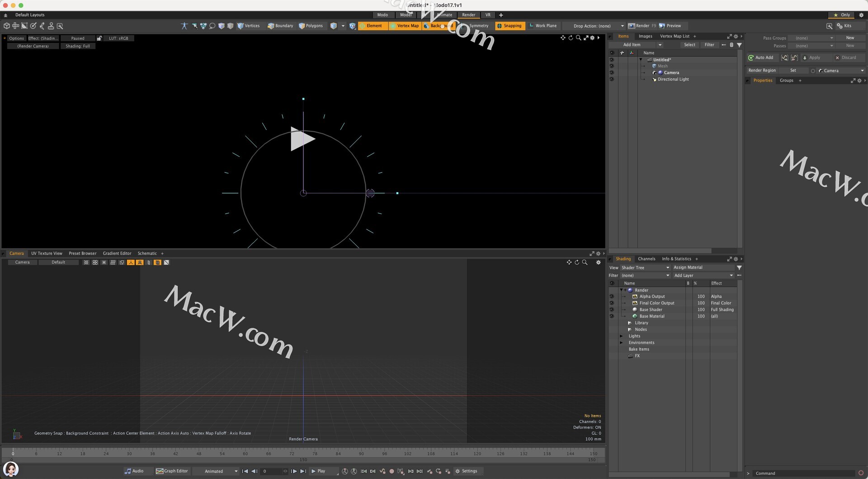Open the Shading: Full dropdown

click(x=78, y=46)
